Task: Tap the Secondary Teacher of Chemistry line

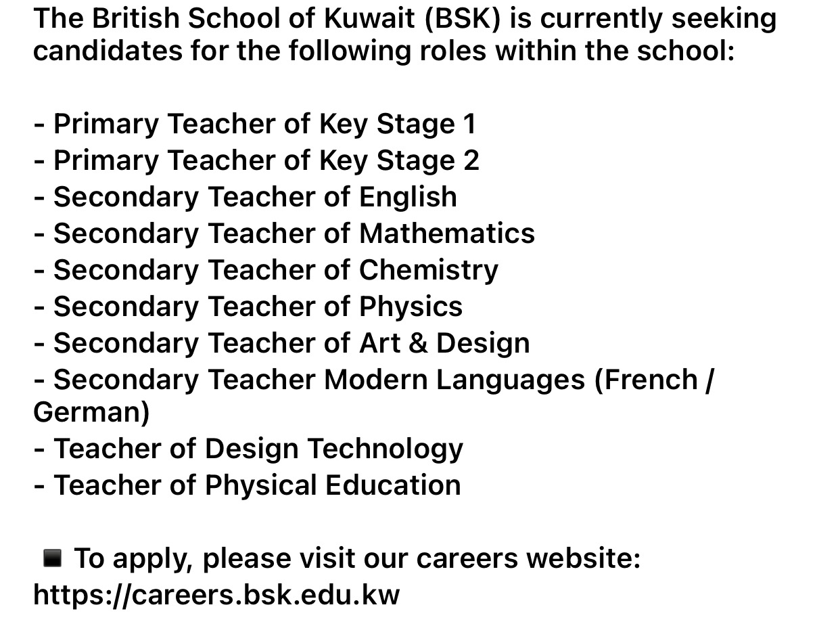Action: coord(266,270)
